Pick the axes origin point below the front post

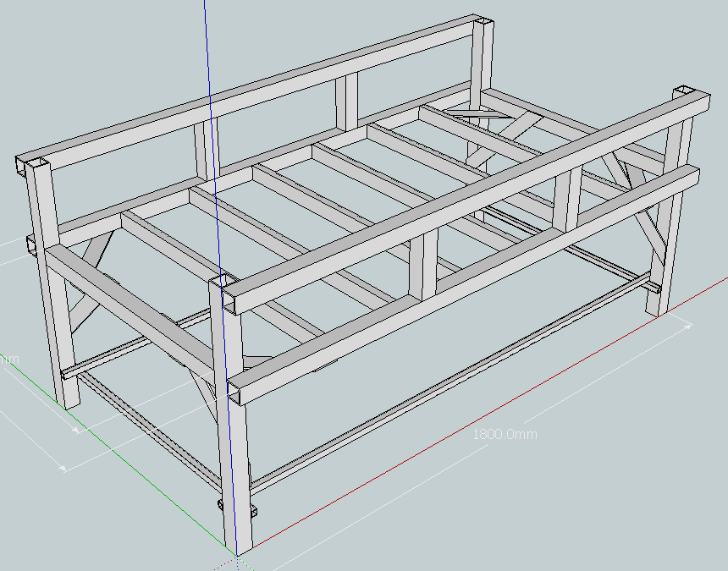point(236,556)
